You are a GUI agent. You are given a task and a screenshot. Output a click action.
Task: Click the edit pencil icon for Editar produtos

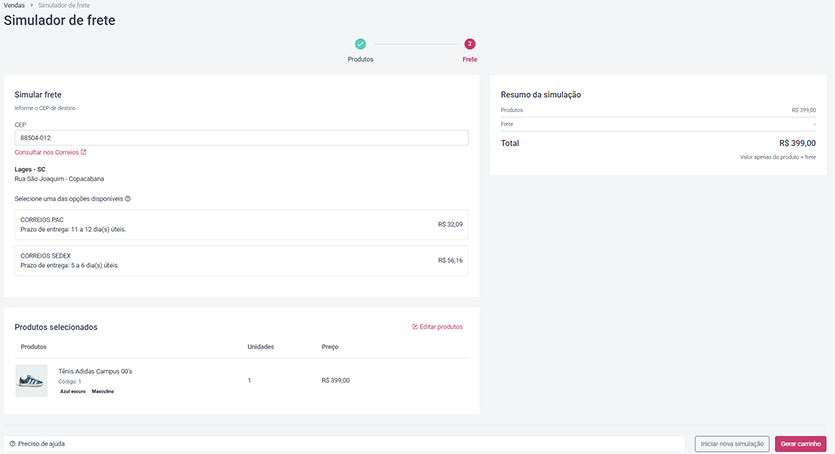[415, 327]
